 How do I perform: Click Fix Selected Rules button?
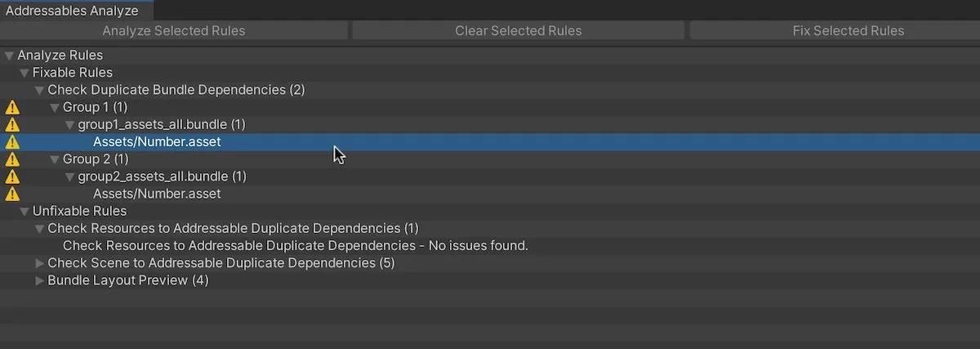coord(849,31)
